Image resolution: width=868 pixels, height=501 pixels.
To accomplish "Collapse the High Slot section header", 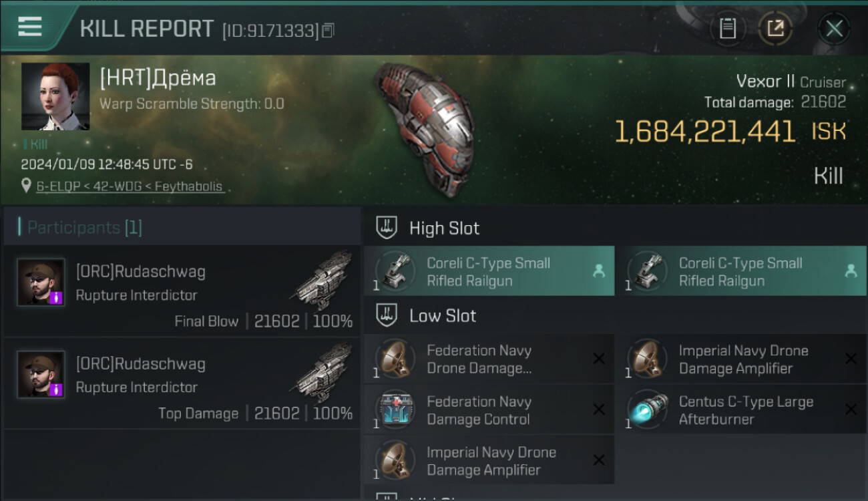I will pos(444,228).
